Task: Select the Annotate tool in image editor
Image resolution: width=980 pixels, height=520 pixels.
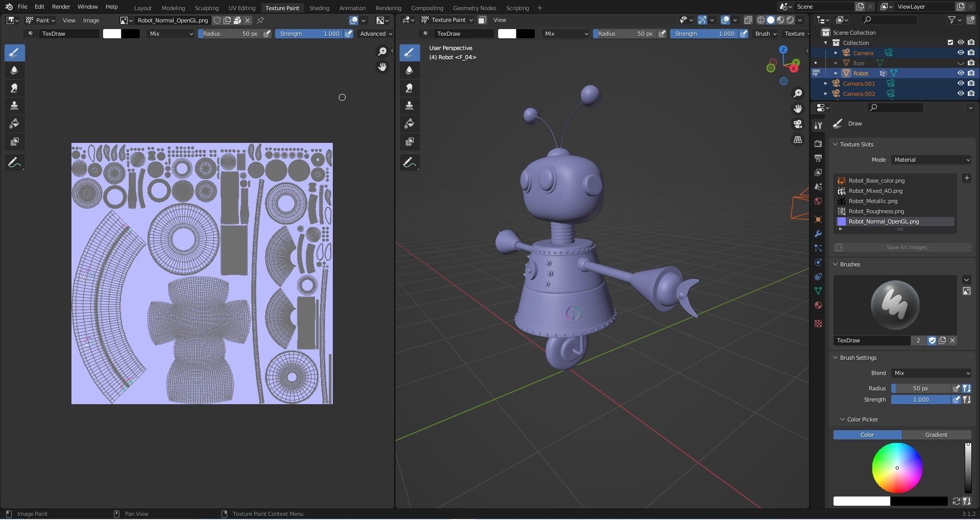Action: [14, 163]
